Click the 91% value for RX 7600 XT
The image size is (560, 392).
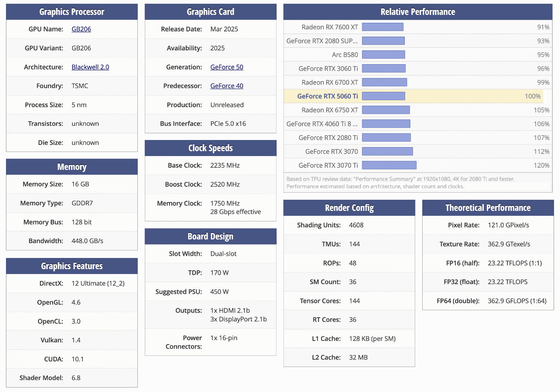pos(543,27)
